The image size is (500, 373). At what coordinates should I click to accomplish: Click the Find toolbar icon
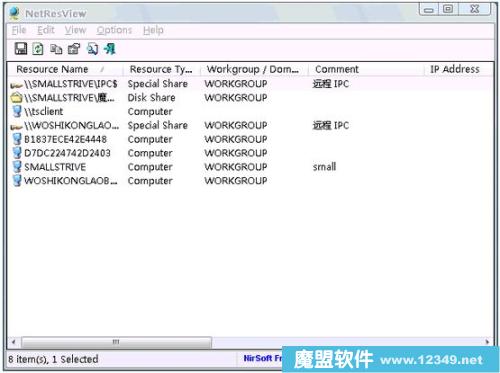(92, 49)
